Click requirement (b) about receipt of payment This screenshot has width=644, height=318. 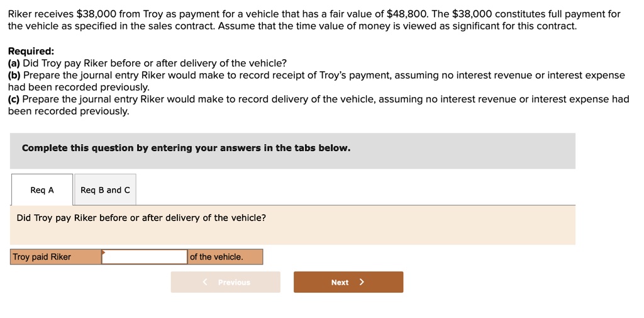[316, 81]
